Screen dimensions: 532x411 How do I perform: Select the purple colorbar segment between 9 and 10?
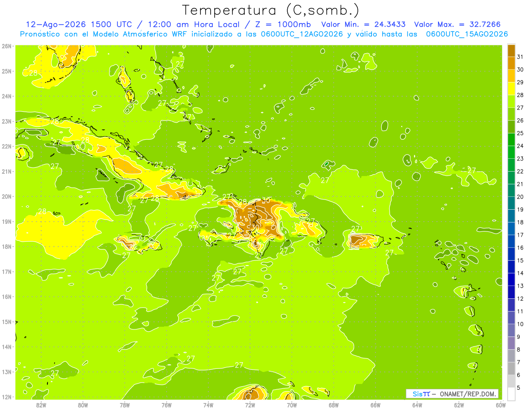pyautogui.click(x=511, y=330)
